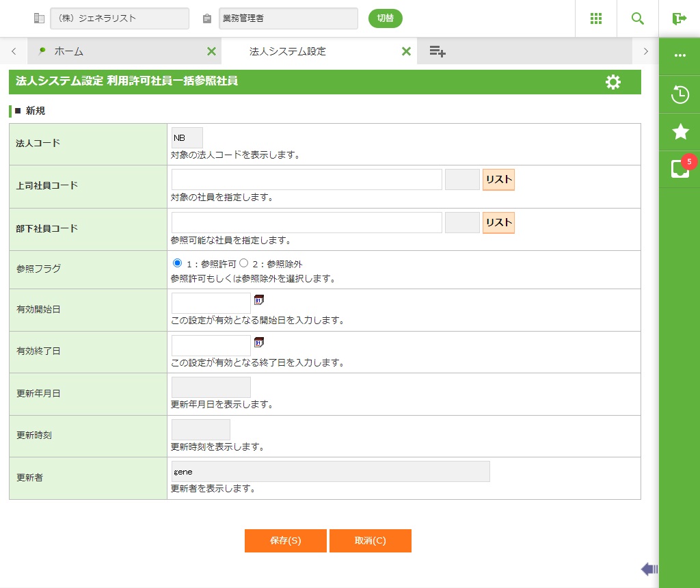The image size is (700, 588).
Task: Click the 上司社員コード input field
Action: tap(306, 180)
